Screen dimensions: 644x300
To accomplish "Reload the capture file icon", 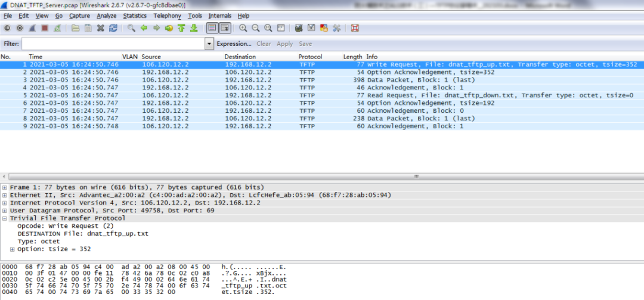I will click(x=113, y=28).
